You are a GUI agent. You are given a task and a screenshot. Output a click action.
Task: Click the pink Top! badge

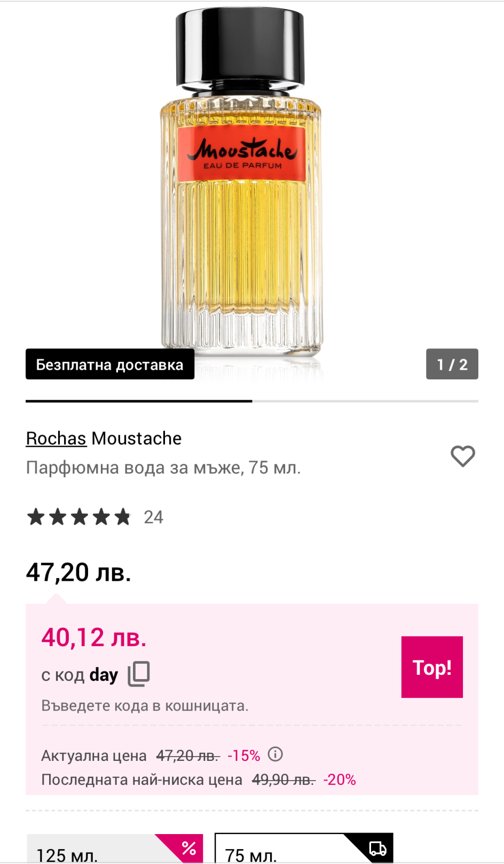tap(432, 667)
